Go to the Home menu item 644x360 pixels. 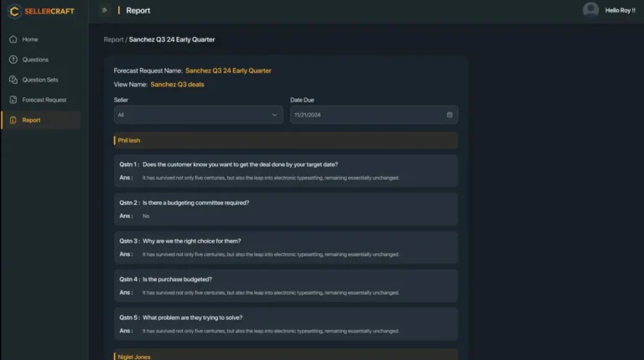(30, 39)
